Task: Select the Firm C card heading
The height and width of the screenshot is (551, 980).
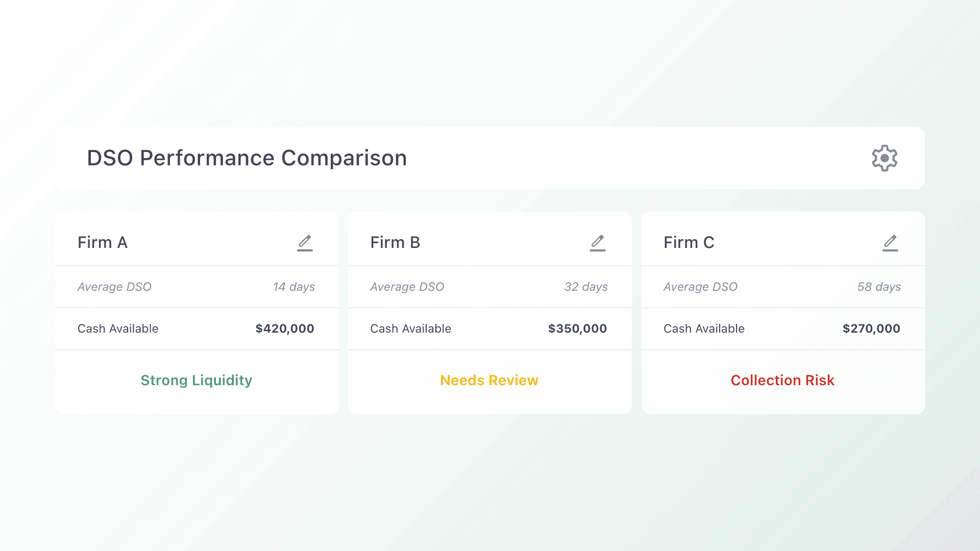Action: pos(689,242)
